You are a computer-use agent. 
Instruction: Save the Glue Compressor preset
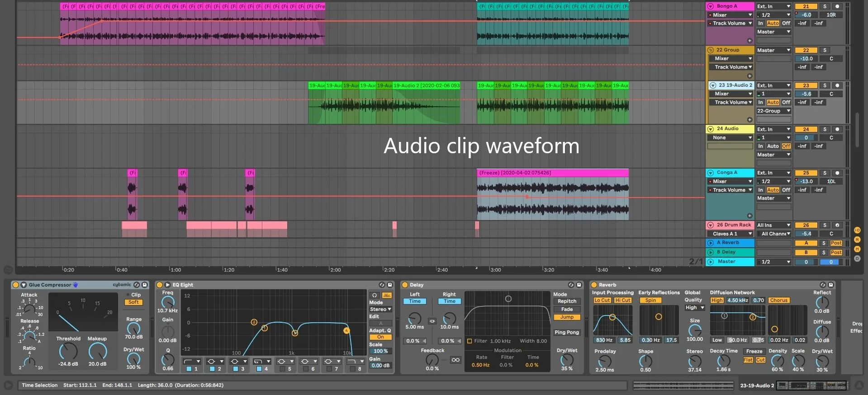click(x=145, y=285)
